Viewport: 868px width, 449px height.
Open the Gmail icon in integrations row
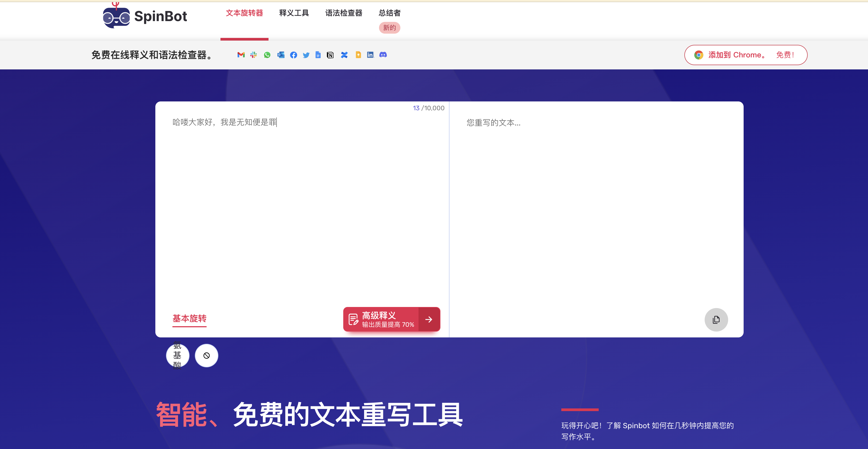(241, 55)
